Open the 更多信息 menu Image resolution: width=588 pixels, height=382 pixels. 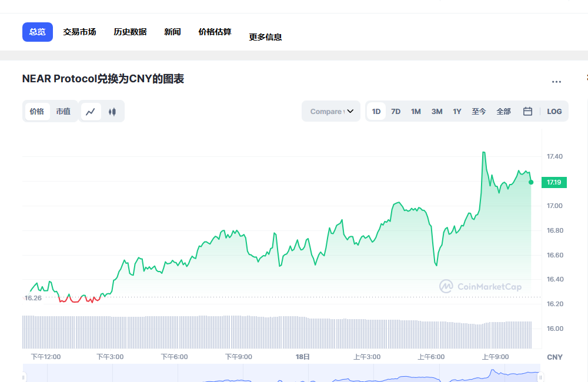pos(266,37)
